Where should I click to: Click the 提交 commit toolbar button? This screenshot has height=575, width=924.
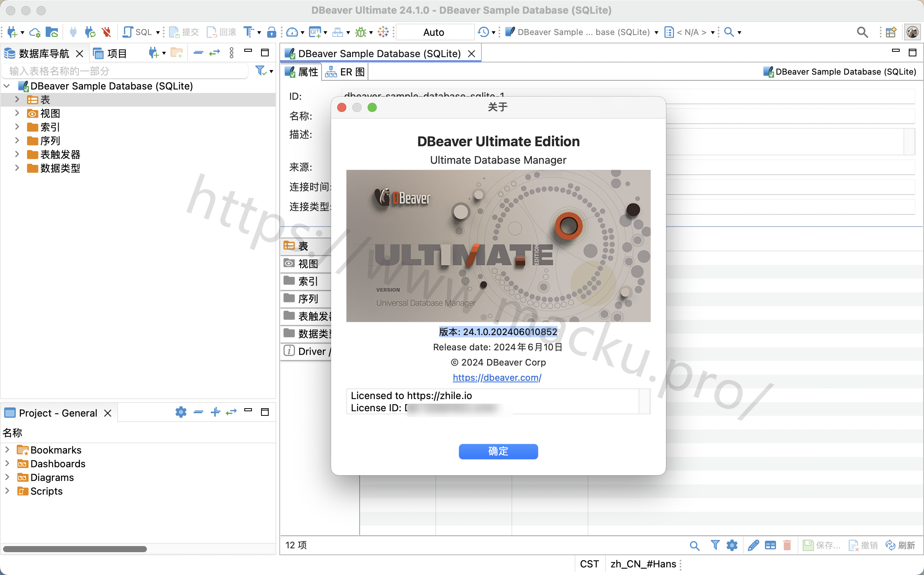(x=184, y=32)
